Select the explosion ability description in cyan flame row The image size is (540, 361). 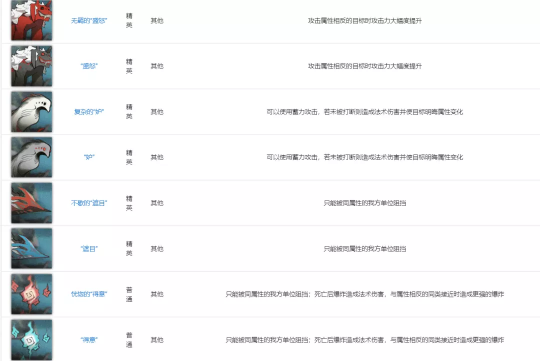coord(365,340)
